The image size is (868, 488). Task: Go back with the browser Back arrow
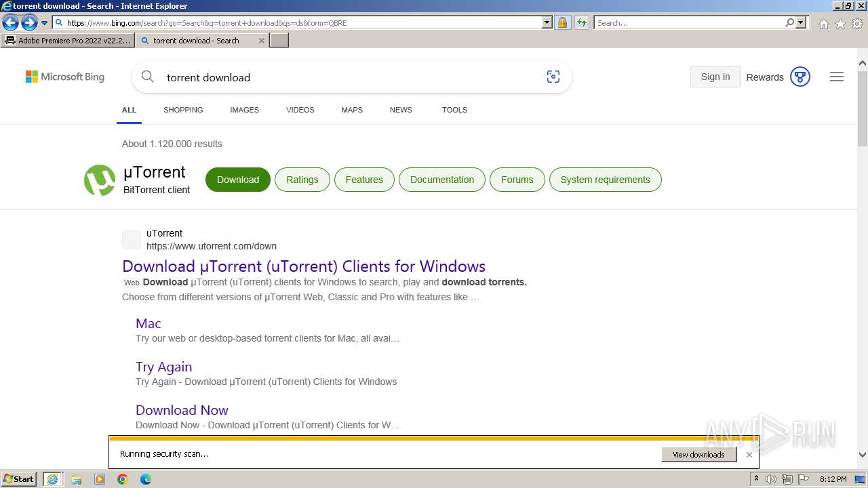pyautogui.click(x=10, y=23)
